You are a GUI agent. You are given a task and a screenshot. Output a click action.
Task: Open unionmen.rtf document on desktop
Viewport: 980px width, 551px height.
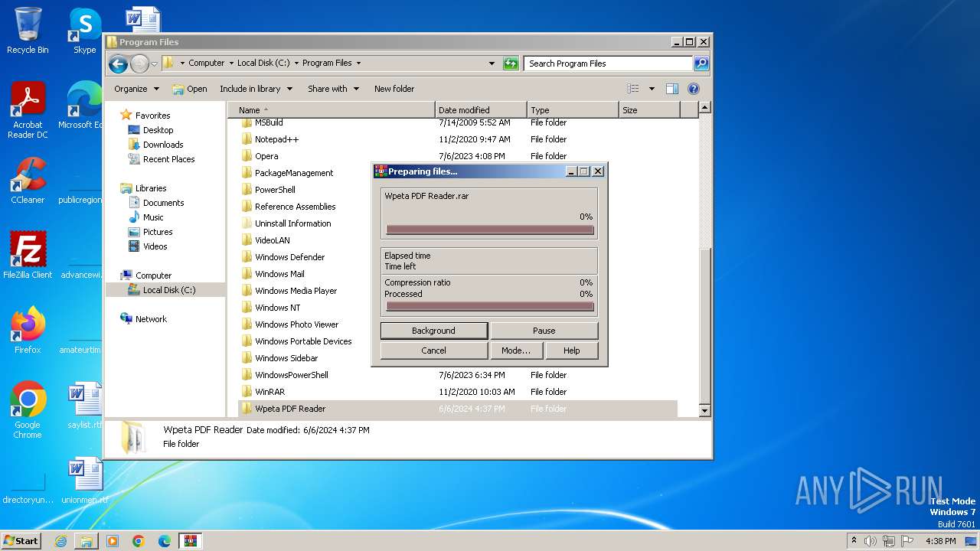tap(84, 481)
